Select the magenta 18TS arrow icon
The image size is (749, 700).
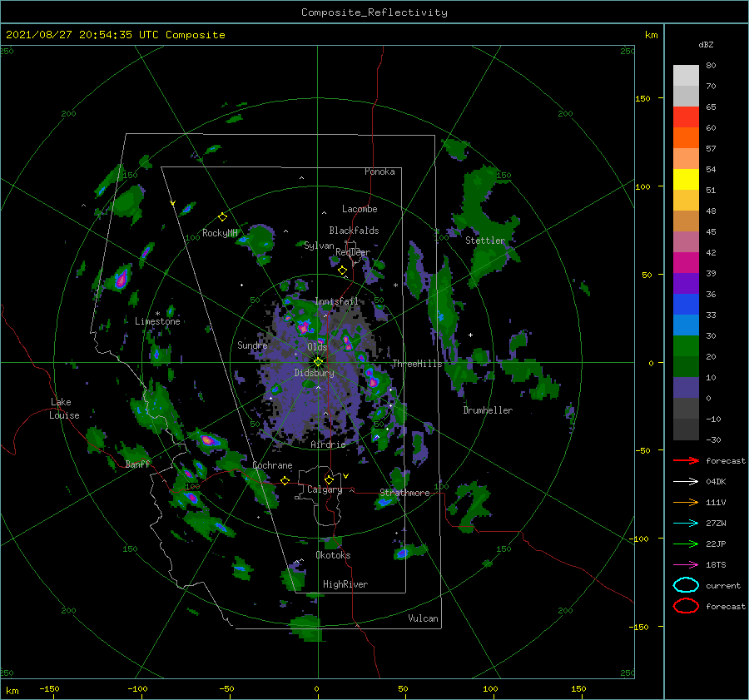686,565
